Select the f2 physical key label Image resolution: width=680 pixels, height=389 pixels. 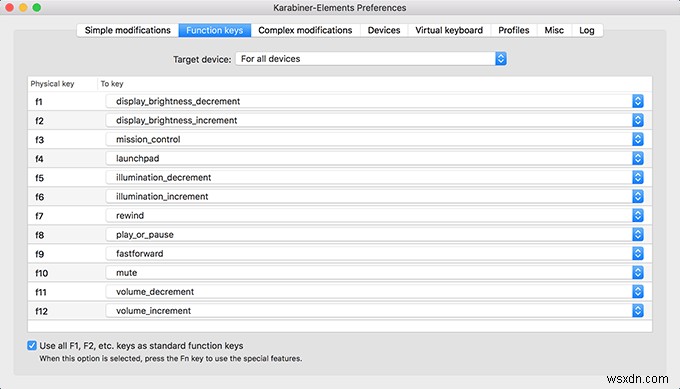39,121
